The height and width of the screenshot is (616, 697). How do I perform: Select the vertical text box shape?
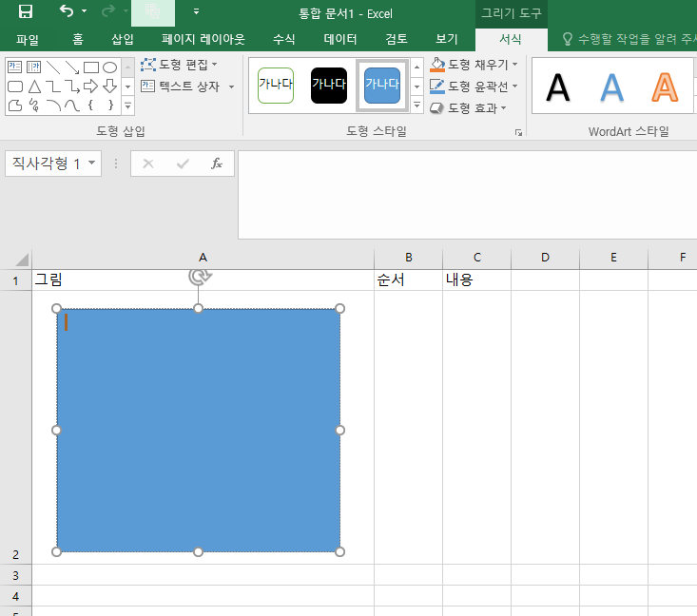[x=33, y=67]
